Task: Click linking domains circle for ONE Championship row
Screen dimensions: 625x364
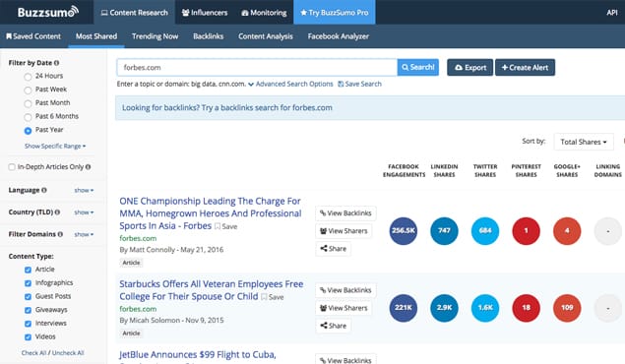Action: pyautogui.click(x=608, y=231)
